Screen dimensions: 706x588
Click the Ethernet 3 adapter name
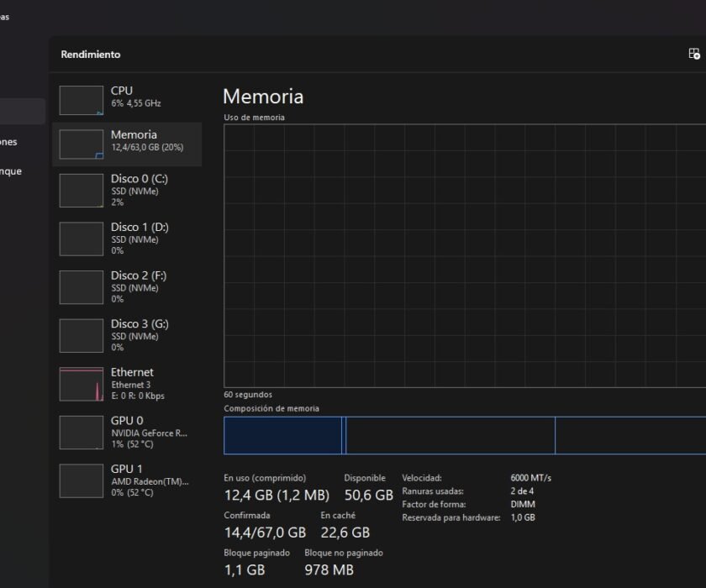131,385
